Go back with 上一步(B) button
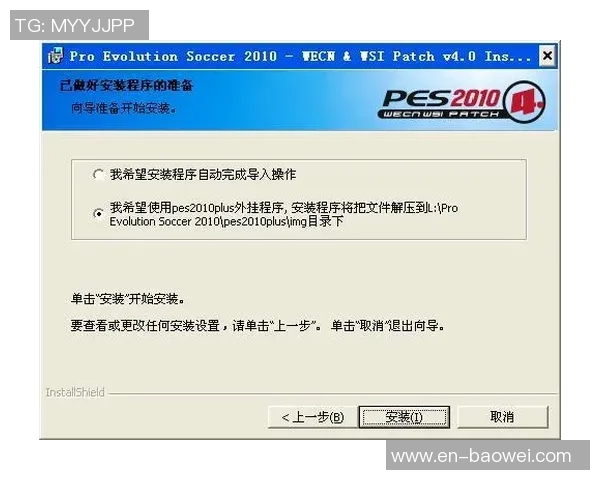Image resolution: width=600 pixels, height=480 pixels. 313,417
